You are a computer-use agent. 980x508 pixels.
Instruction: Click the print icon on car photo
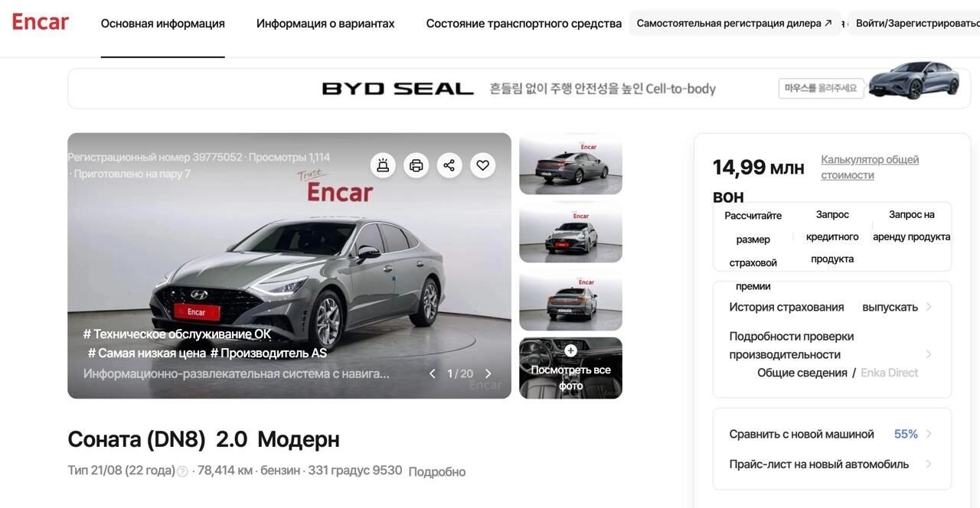click(x=416, y=165)
